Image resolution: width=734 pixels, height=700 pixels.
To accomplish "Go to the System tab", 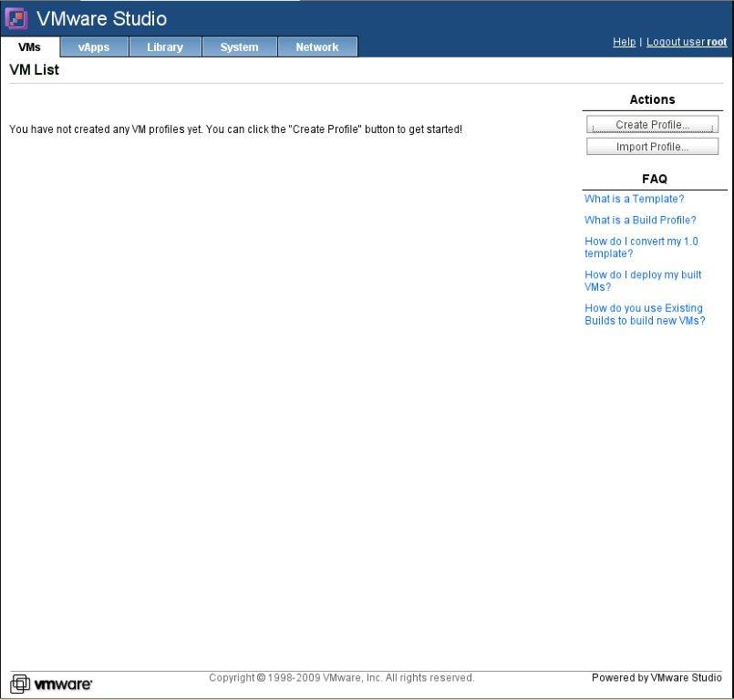I will pos(239,47).
